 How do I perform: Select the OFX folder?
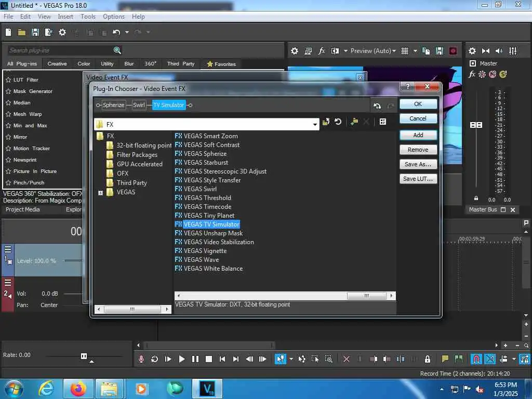(x=123, y=174)
